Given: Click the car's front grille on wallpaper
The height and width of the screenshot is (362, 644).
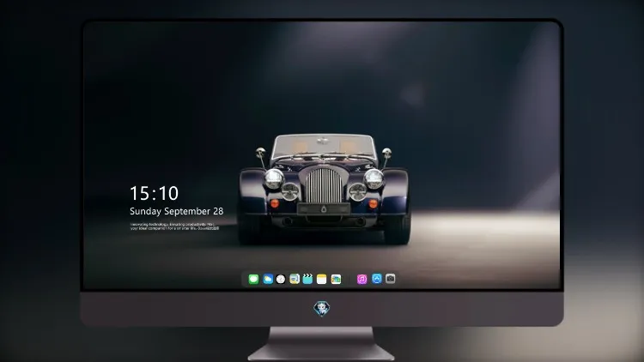Looking at the screenshot, I should (324, 185).
